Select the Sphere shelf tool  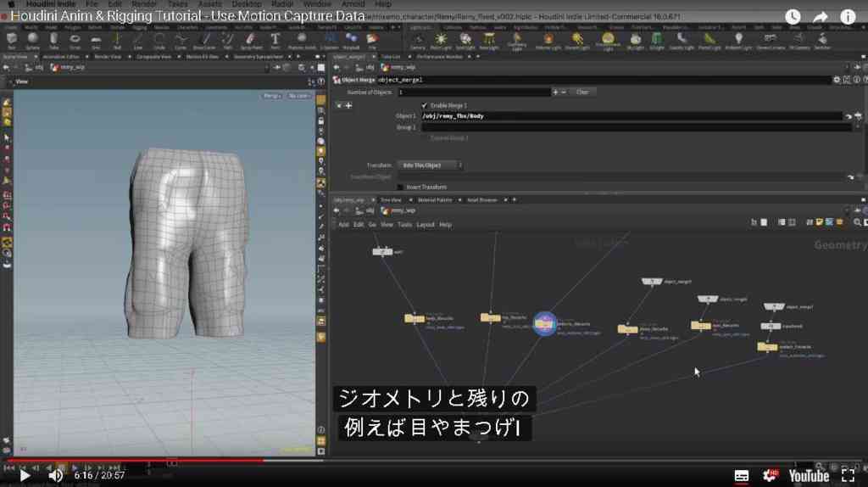[x=33, y=40]
